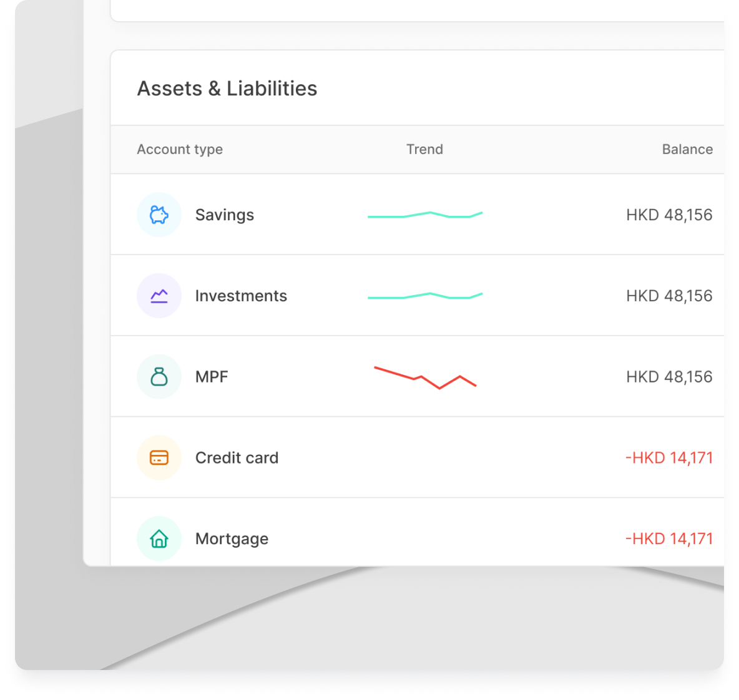Click the Investments chart icon
This screenshot has height=700, width=739.
coord(159,296)
